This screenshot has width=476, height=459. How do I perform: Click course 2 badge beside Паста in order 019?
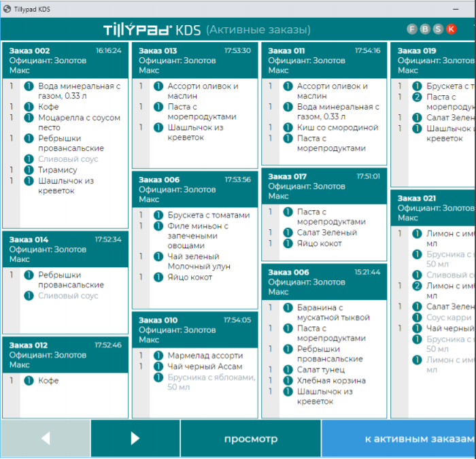(x=417, y=97)
